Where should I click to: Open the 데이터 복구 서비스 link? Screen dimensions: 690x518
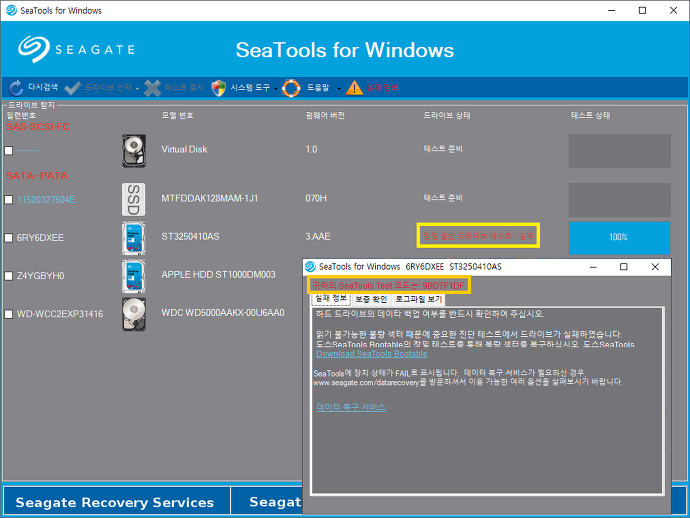351,407
